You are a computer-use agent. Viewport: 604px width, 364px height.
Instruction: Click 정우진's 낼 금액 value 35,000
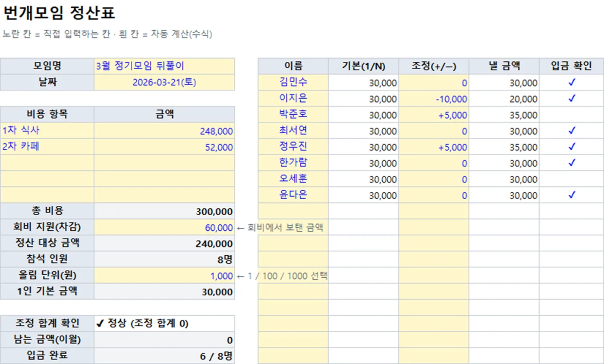[x=504, y=147]
